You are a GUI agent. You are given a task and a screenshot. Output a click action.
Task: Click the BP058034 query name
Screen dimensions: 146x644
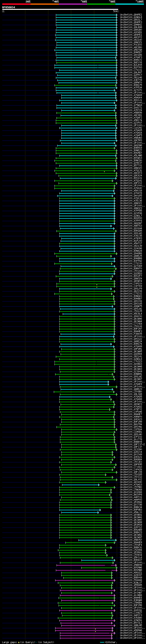[8, 7]
